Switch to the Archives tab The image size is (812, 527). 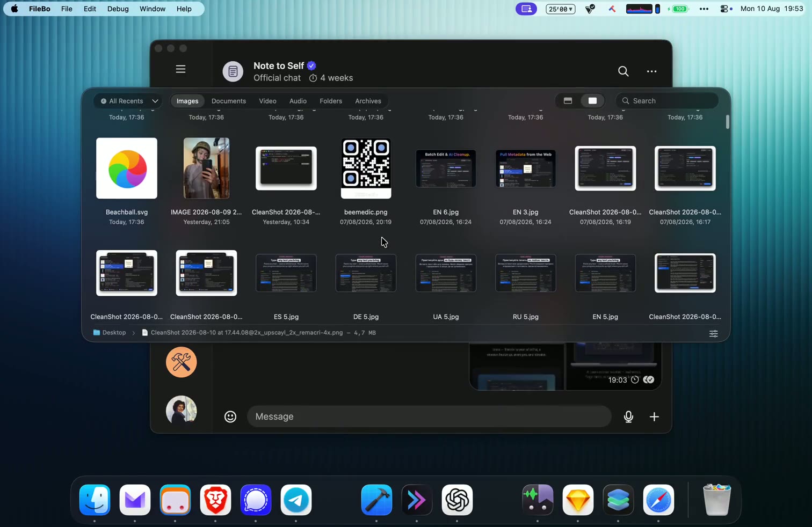[368, 101]
